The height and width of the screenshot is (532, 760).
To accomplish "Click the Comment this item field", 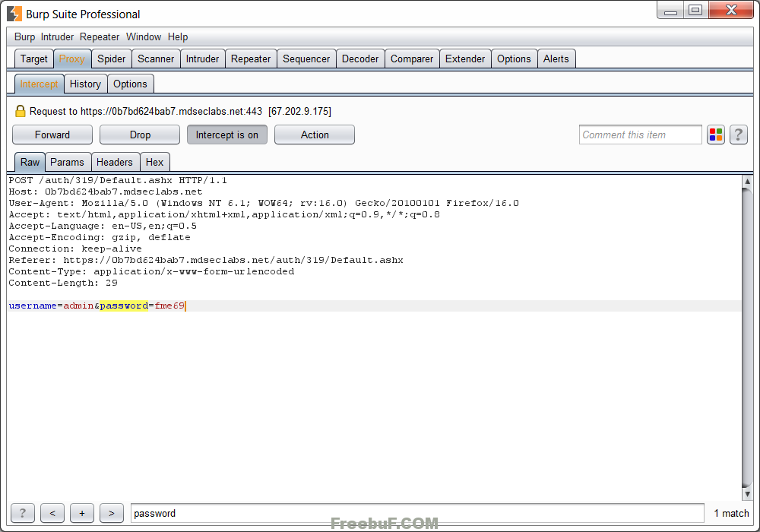I will pyautogui.click(x=640, y=135).
